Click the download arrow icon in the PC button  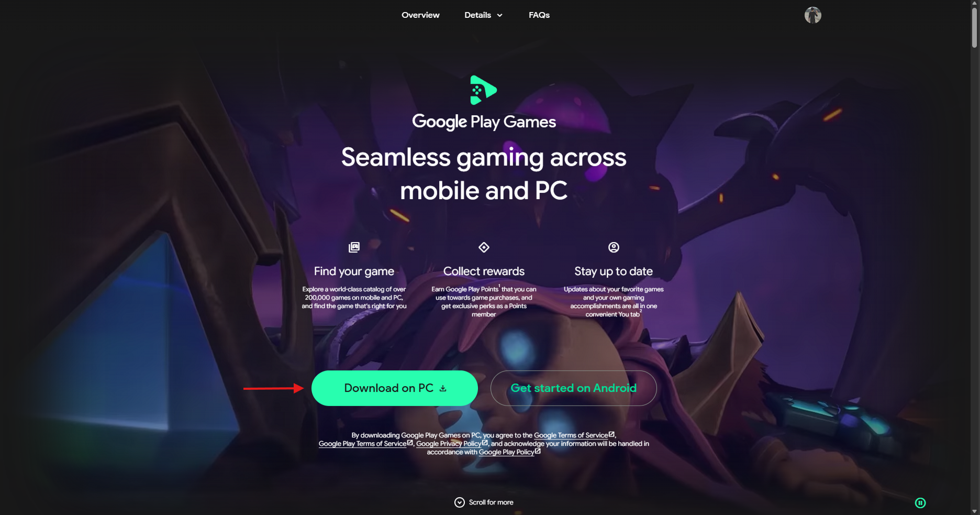pos(443,388)
